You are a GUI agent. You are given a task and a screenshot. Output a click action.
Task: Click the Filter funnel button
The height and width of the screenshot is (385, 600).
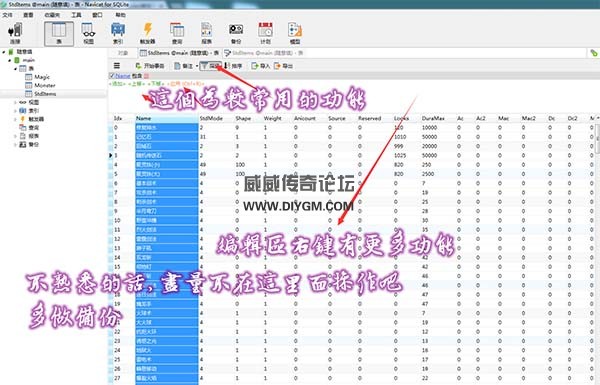(x=210, y=66)
